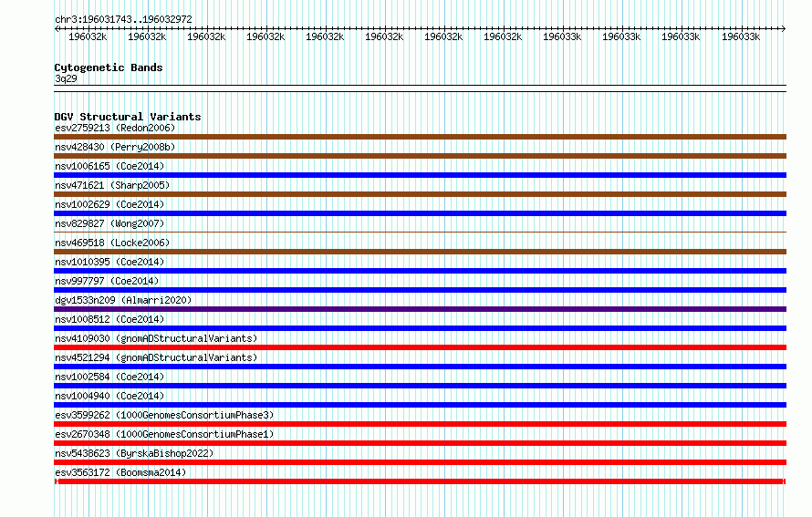Click the blue bar under nsv1002629
This screenshot has width=812, height=517.
click(x=420, y=213)
